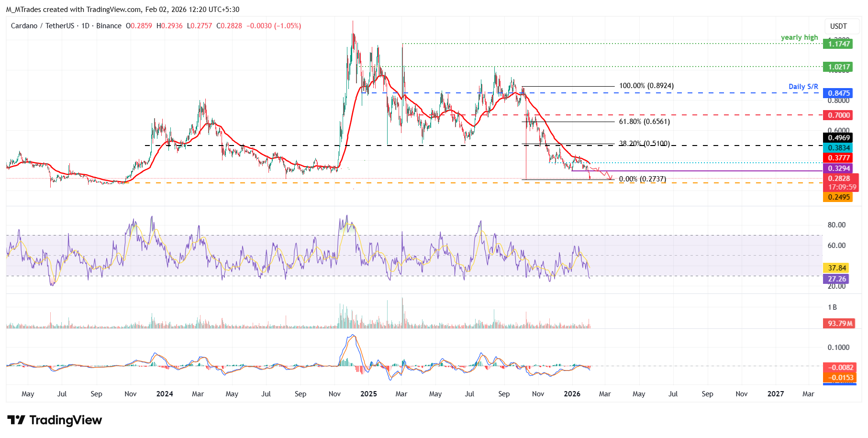This screenshot has height=438, width=868.
Task: Click the 1D interval in chart header
Action: 85,26
